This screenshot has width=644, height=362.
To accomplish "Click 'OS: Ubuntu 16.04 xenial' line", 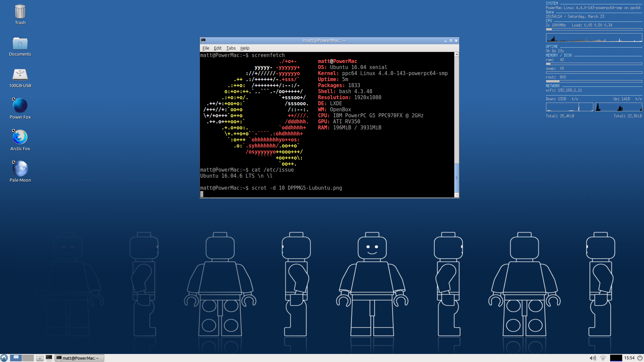I will [353, 67].
